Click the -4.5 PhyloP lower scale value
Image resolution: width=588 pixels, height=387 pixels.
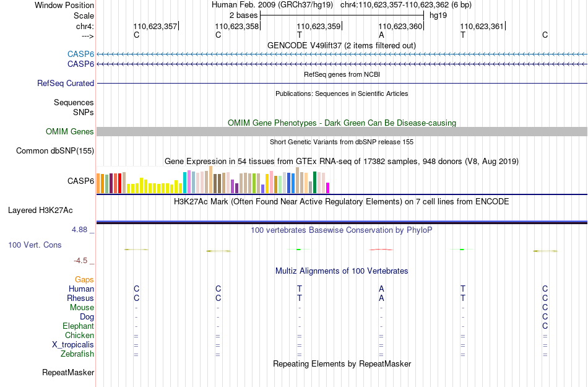80,260
